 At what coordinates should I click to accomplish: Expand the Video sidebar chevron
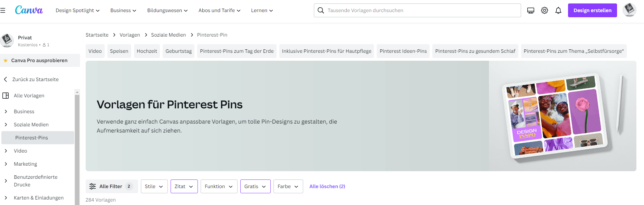pos(6,151)
